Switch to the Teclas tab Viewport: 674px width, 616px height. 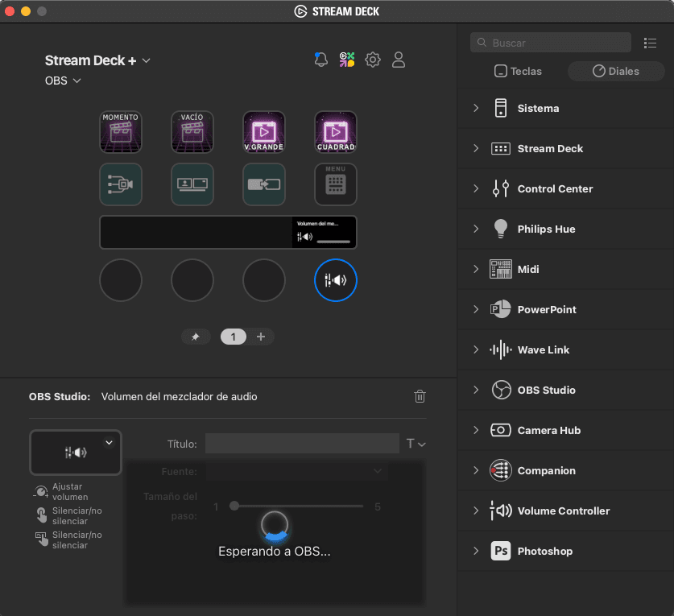(518, 72)
